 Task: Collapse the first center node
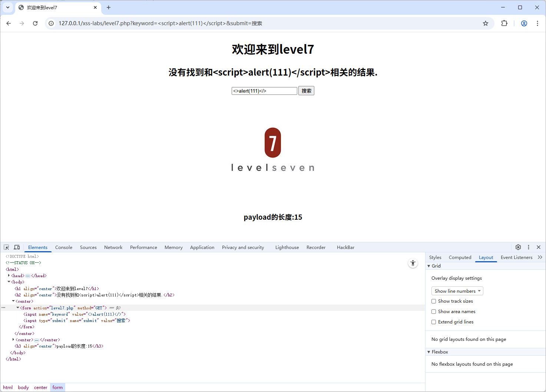(13, 301)
